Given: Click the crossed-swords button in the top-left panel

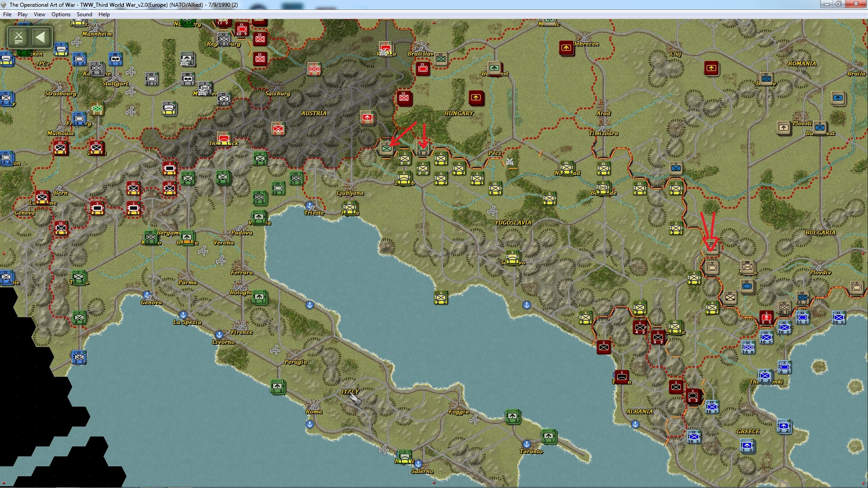Looking at the screenshot, I should coord(19,37).
